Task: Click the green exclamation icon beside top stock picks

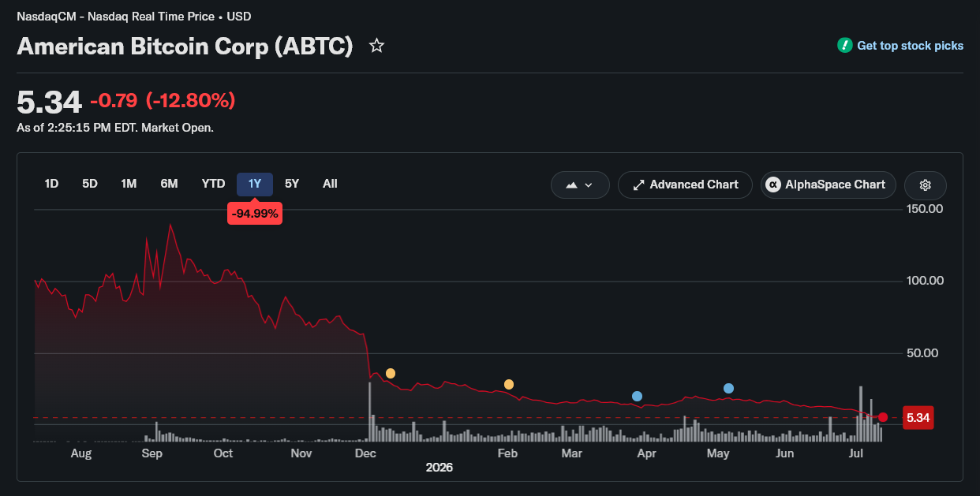Action: (x=845, y=46)
